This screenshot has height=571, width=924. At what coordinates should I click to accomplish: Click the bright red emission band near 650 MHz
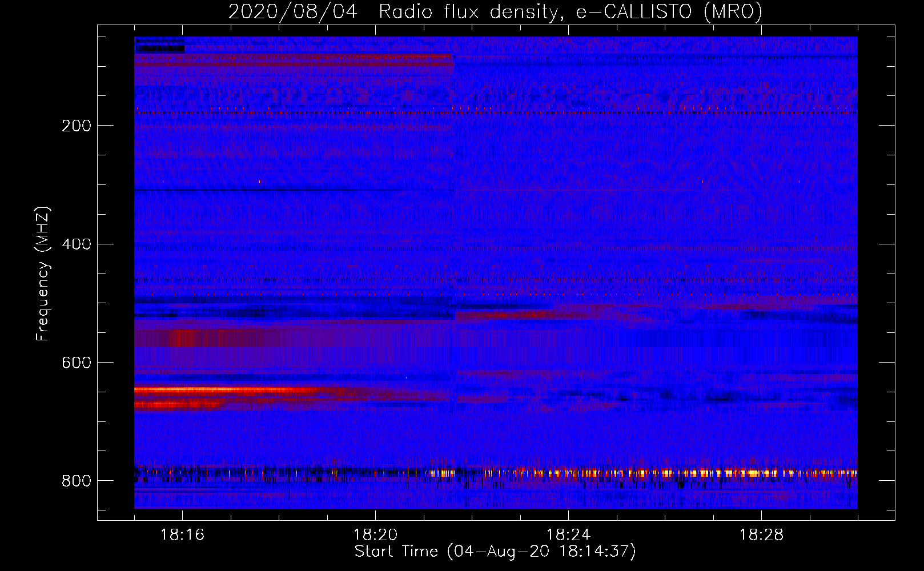(x=228, y=390)
